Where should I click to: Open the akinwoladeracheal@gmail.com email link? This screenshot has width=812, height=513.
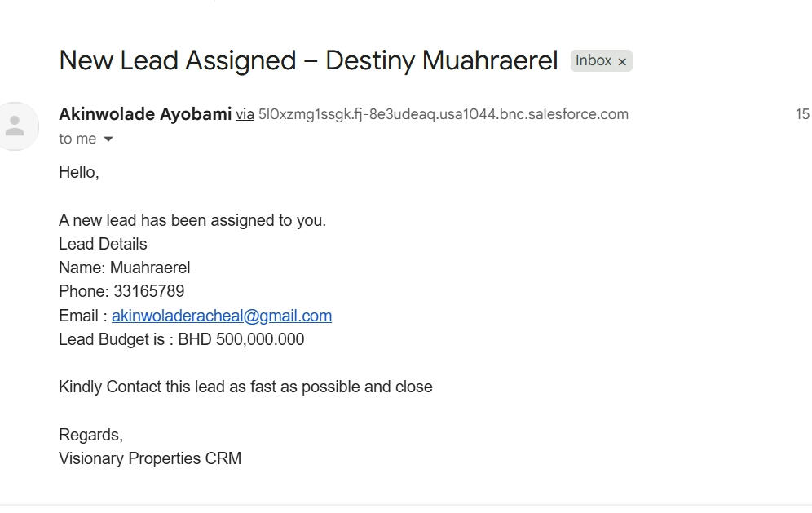point(221,316)
